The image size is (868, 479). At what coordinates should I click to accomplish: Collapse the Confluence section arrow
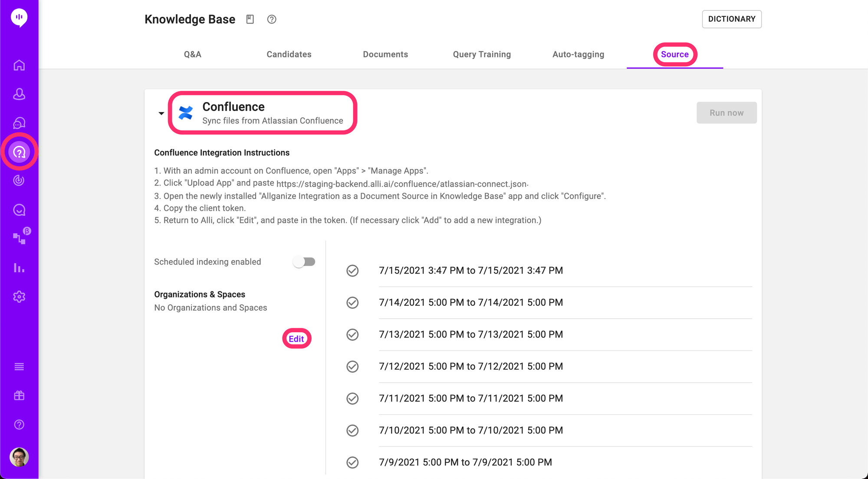point(161,113)
